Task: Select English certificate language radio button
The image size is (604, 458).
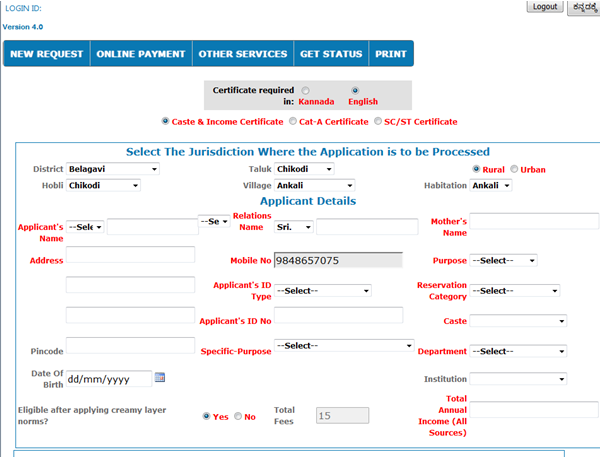Action: tap(355, 91)
